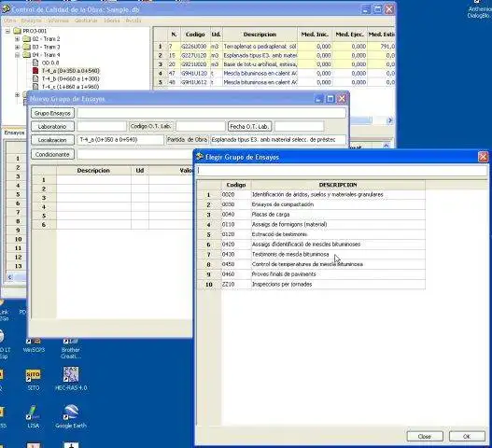The width and height of the screenshot is (492, 448).
Task: Click OK in Elegir Grupo de Ensayos
Action: (x=467, y=436)
